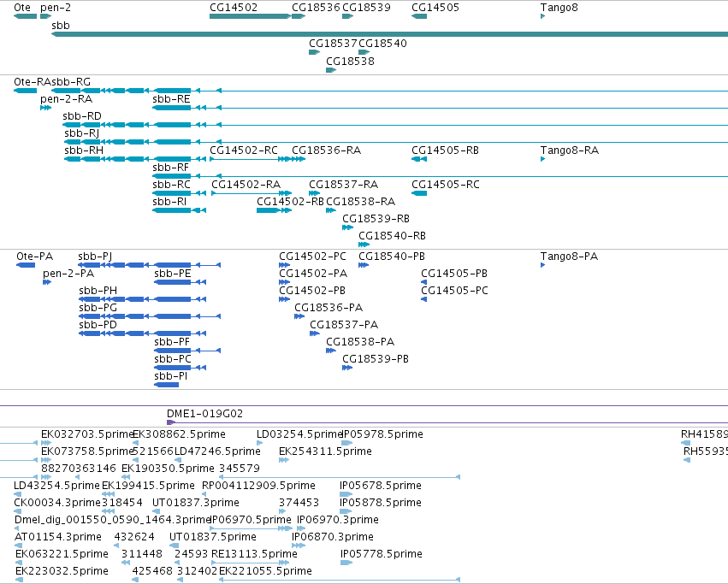The height and width of the screenshot is (584, 728).
Task: Select the Ote-RA transcript label
Action: pos(32,82)
